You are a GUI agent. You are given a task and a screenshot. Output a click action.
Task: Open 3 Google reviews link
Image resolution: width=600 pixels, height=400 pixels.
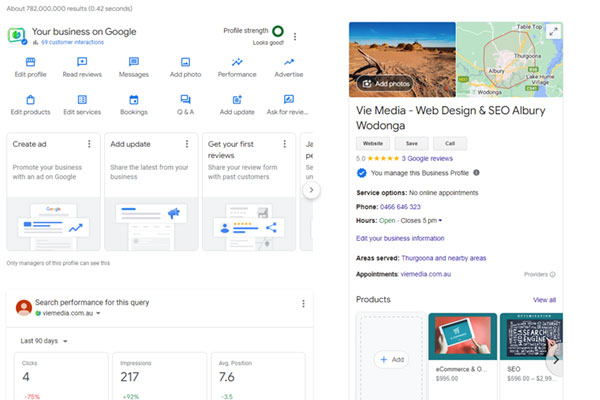click(427, 158)
